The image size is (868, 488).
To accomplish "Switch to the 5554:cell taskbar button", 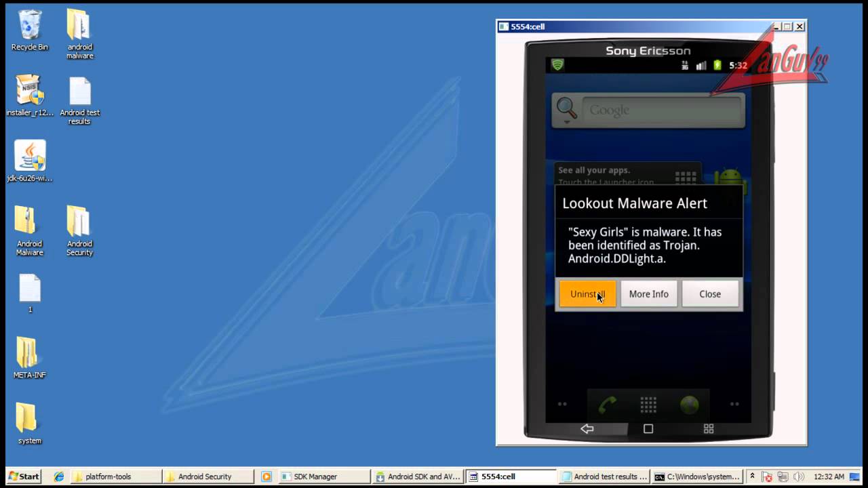I will pos(511,476).
